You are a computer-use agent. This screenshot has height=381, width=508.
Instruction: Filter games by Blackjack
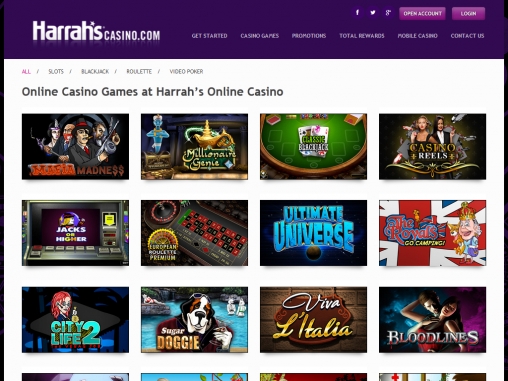point(95,71)
